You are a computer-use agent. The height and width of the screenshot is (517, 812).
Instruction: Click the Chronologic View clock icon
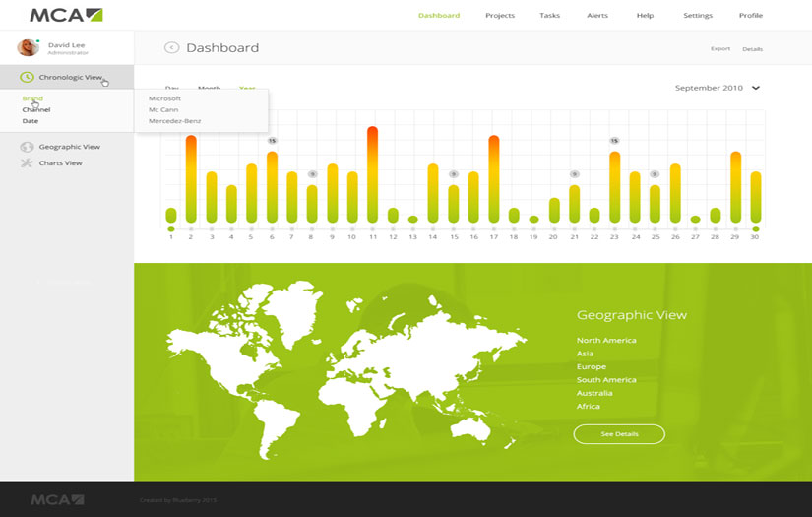click(27, 77)
